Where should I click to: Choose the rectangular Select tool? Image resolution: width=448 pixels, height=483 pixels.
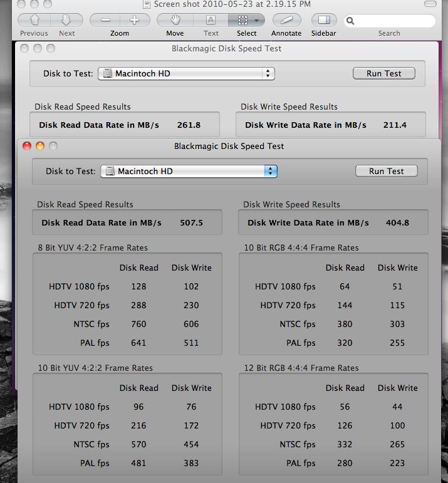242,20
